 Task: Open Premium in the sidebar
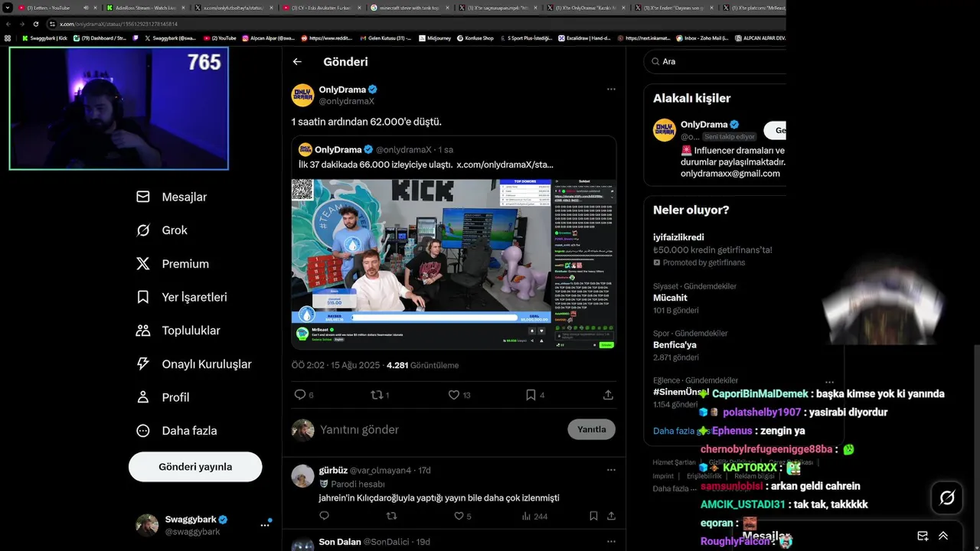pyautogui.click(x=172, y=264)
